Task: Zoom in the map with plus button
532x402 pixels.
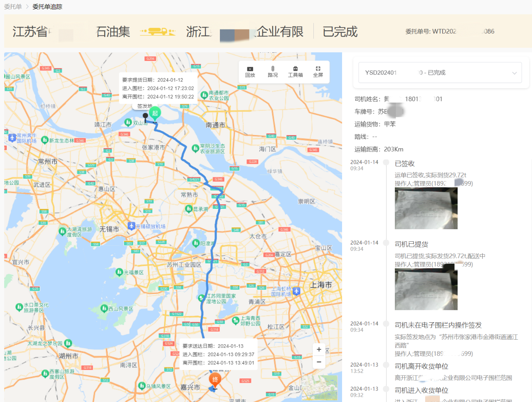Action: (319, 350)
